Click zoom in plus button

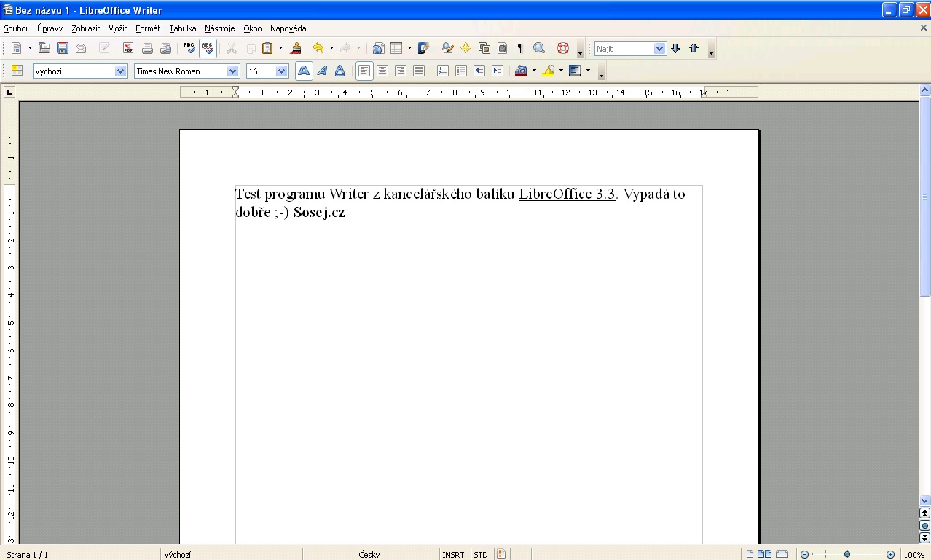click(890, 555)
